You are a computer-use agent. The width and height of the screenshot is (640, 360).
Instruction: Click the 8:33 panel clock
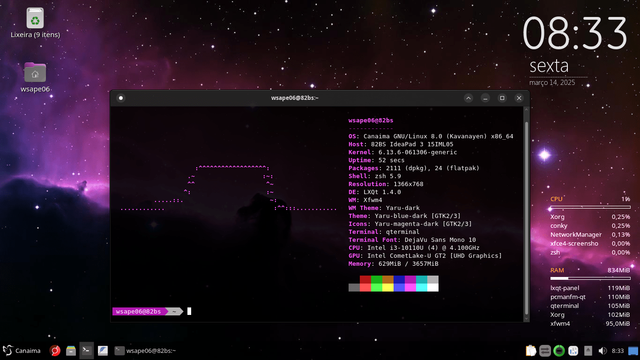[618, 351]
